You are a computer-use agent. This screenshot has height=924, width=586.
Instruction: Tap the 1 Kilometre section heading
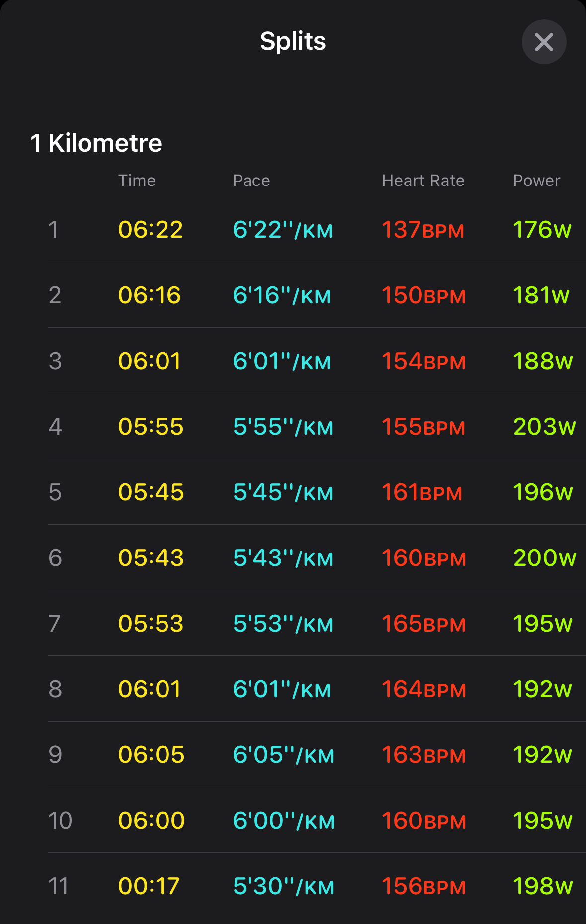(x=96, y=143)
